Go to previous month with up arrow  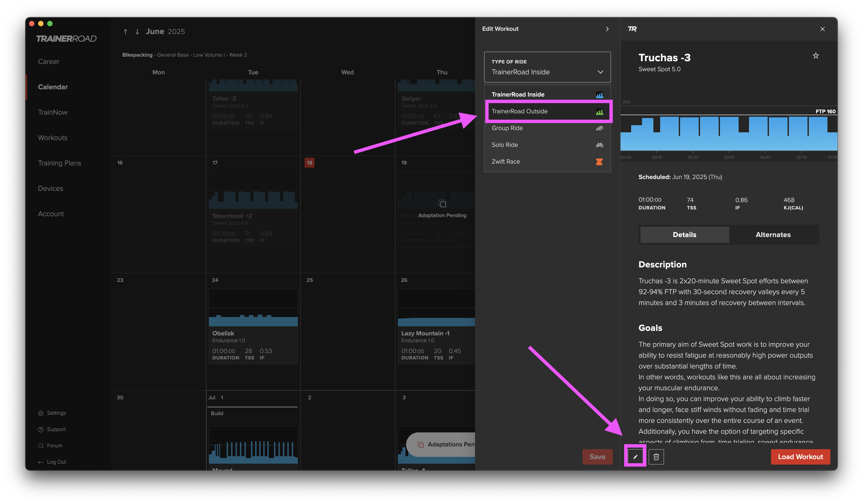pos(126,31)
